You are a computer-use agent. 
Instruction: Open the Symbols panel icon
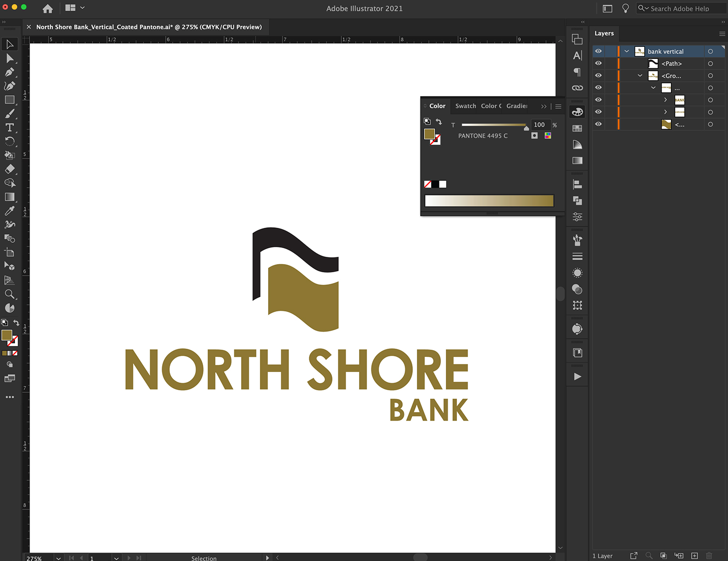tap(577, 240)
